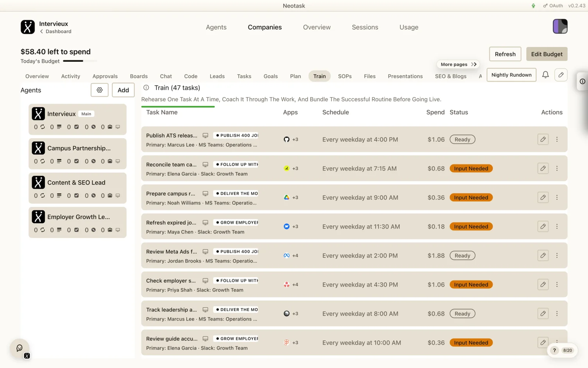Edit the Review Meta Ads task
This screenshot has height=368, width=588.
pos(543,256)
